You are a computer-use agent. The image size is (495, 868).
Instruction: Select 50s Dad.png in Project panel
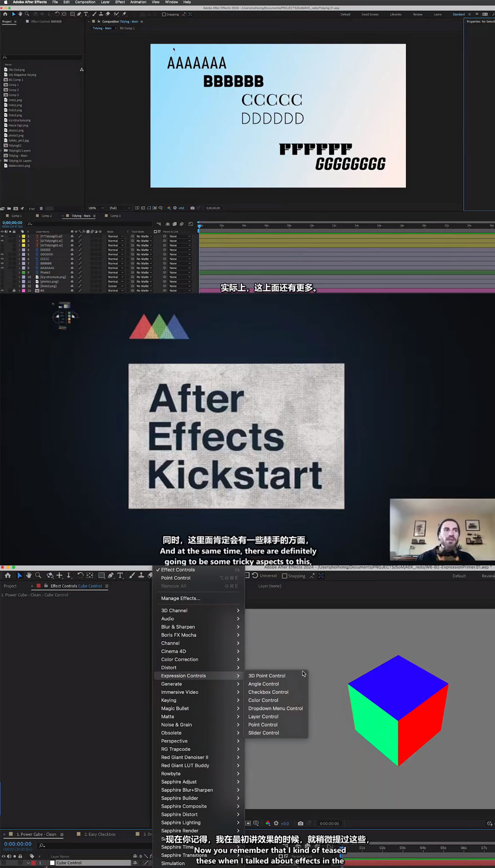(17, 70)
